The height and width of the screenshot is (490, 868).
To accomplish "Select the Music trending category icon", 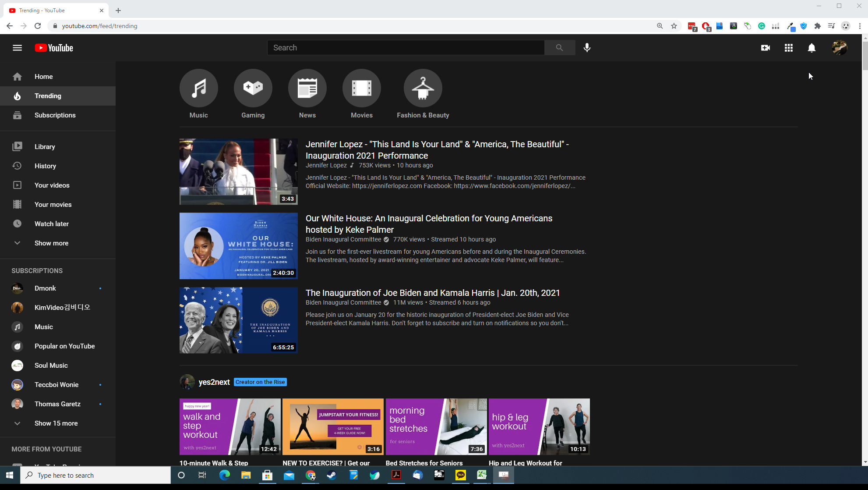I will tap(198, 88).
